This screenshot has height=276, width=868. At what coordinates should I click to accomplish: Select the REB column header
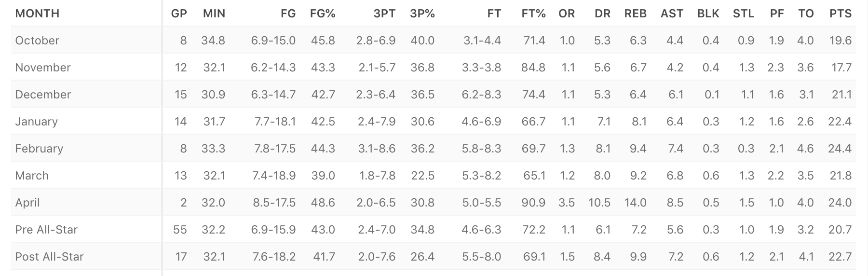pos(636,14)
